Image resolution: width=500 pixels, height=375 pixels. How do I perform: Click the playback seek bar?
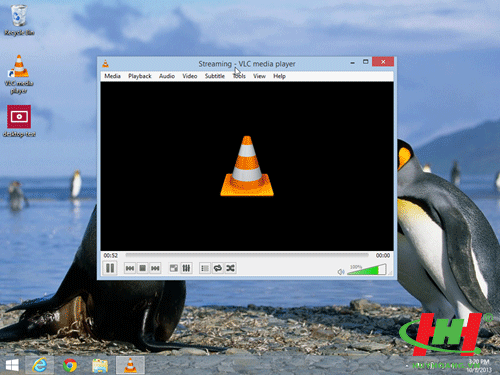(247, 255)
